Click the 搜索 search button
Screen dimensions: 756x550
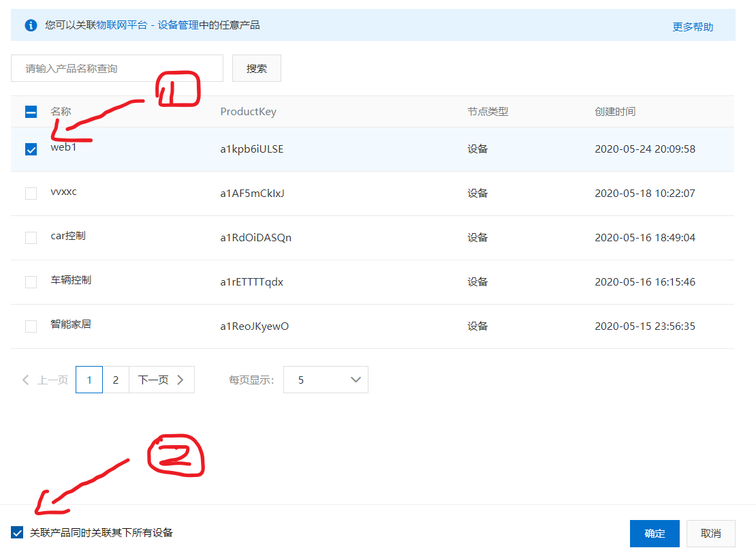coord(256,67)
